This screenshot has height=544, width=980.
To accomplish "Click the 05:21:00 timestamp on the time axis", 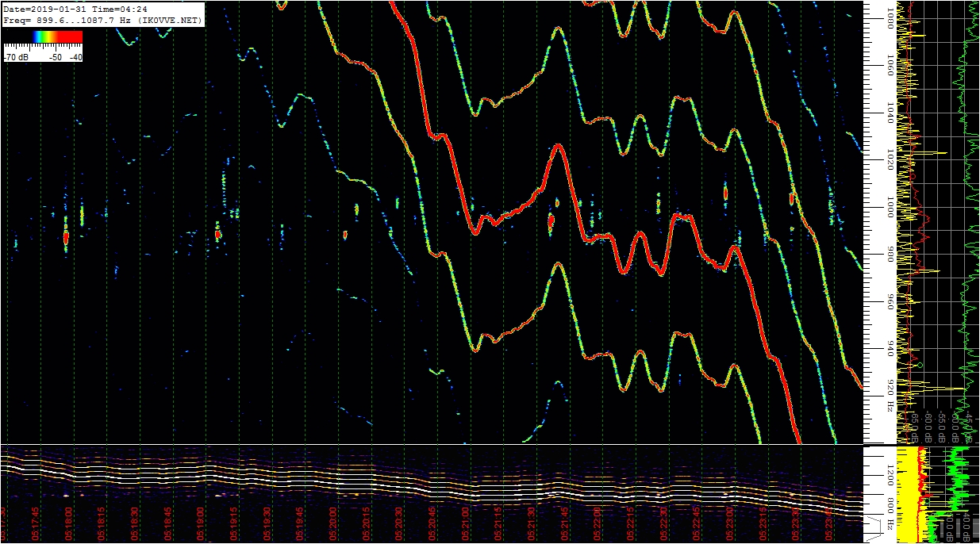I will pos(467,523).
